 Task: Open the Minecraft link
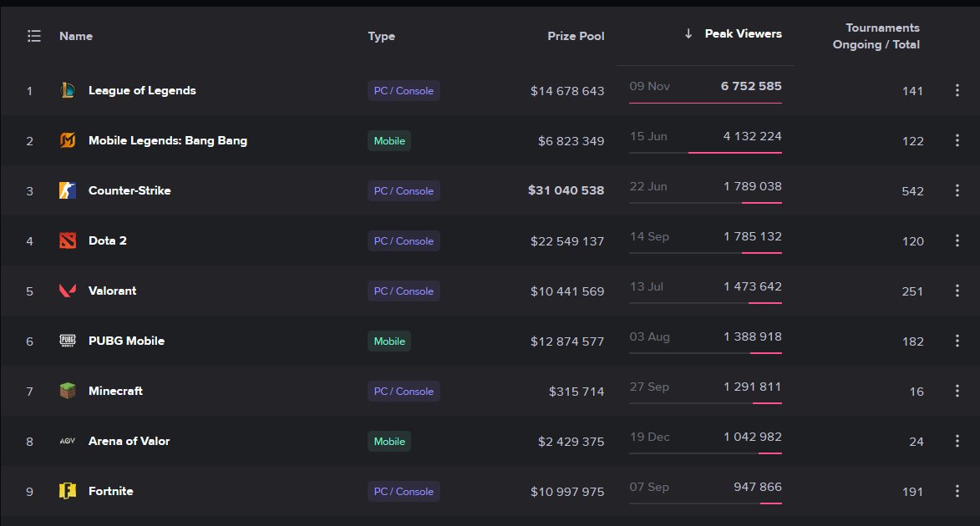click(115, 391)
